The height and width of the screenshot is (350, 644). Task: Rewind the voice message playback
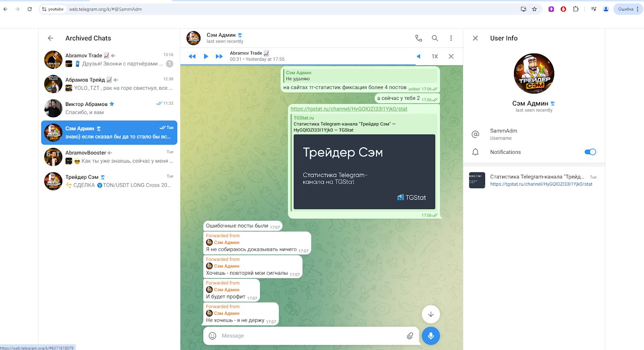coord(192,56)
